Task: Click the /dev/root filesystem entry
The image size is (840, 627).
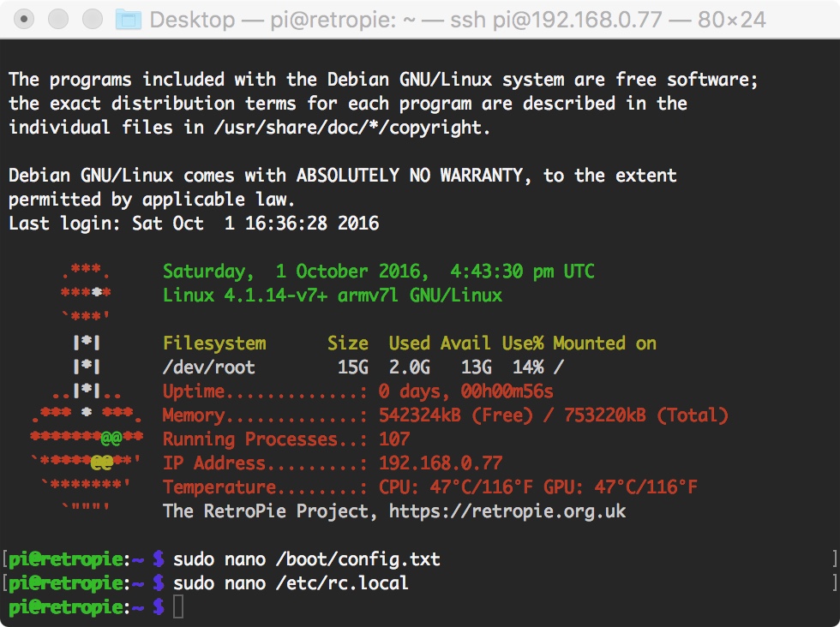Action: 209,367
